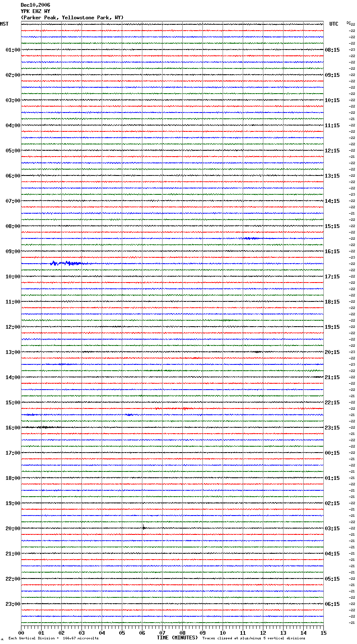357x644 pixels.
Task: Click the '22:15' UTC time label
Action: (332, 403)
